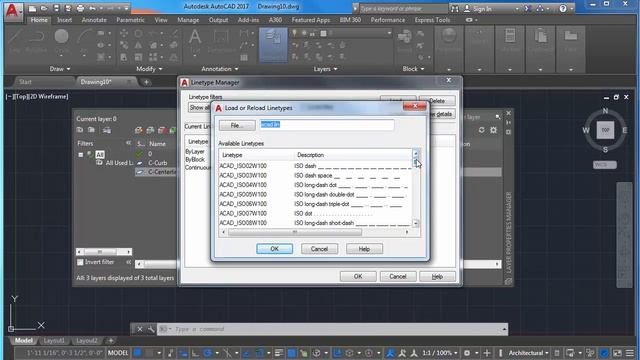
Task: Open the 1:1 / 100% annotation scale dropdown
Action: 440,353
